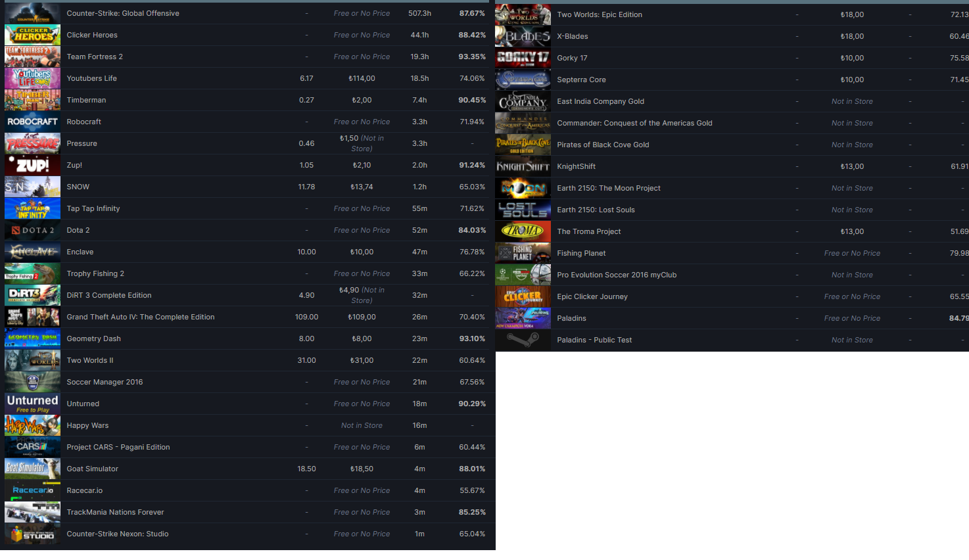Click the Geometry Dash logo image
Viewport: 969px width, 560px height.
point(32,338)
